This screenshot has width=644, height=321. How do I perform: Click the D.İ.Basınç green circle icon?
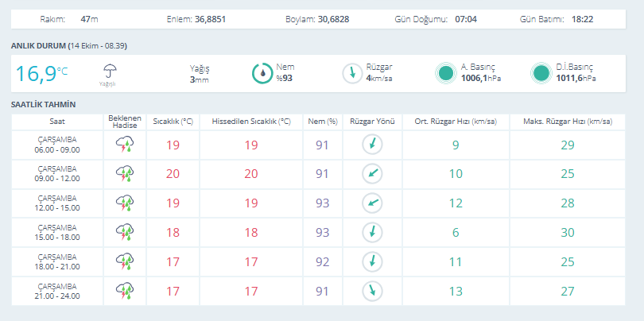tap(541, 73)
